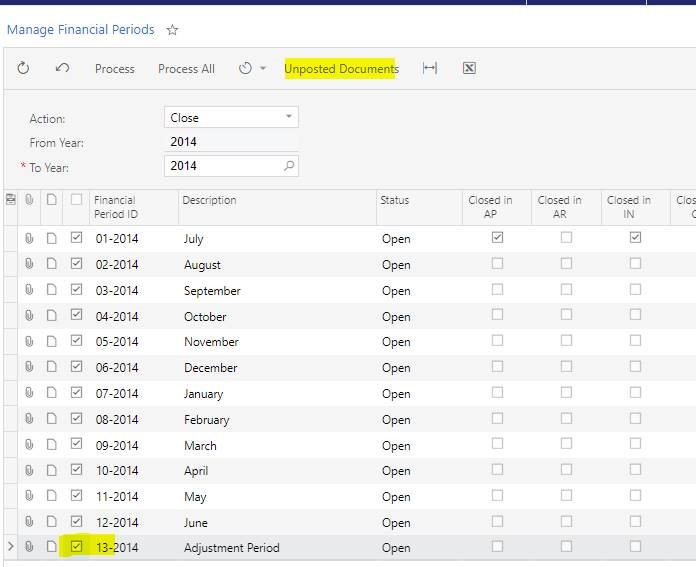Toggle Closed in AP checkbox for July
The height and width of the screenshot is (567, 696).
[497, 238]
